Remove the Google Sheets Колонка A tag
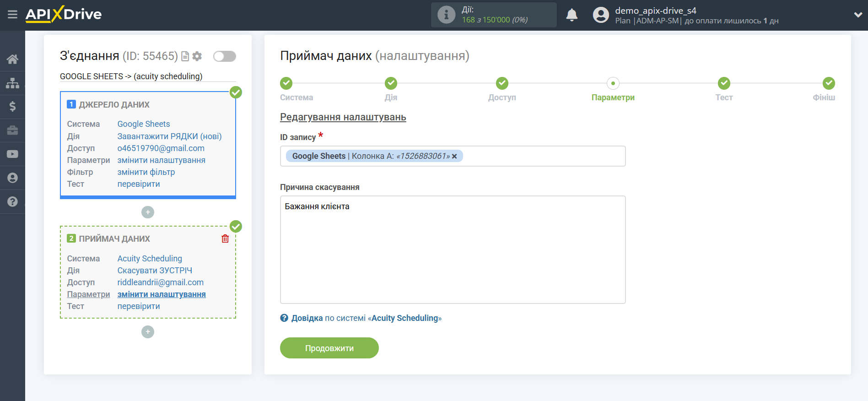The image size is (868, 401). [454, 157]
